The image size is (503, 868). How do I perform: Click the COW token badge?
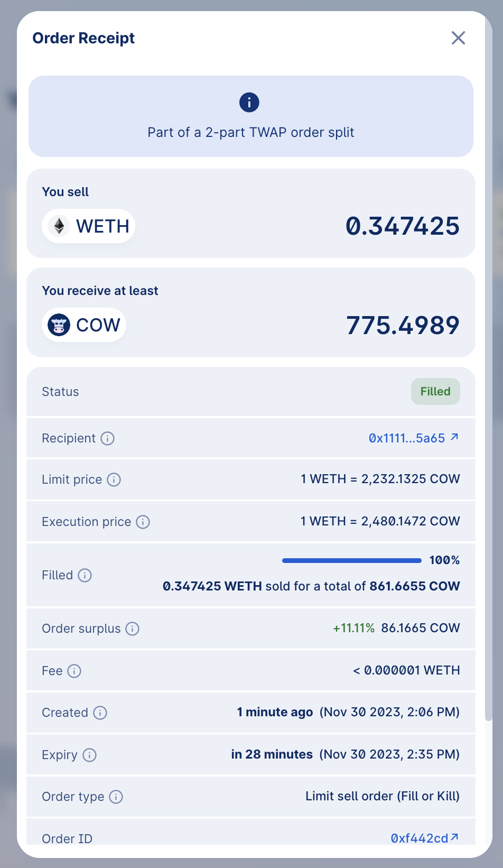coord(84,325)
